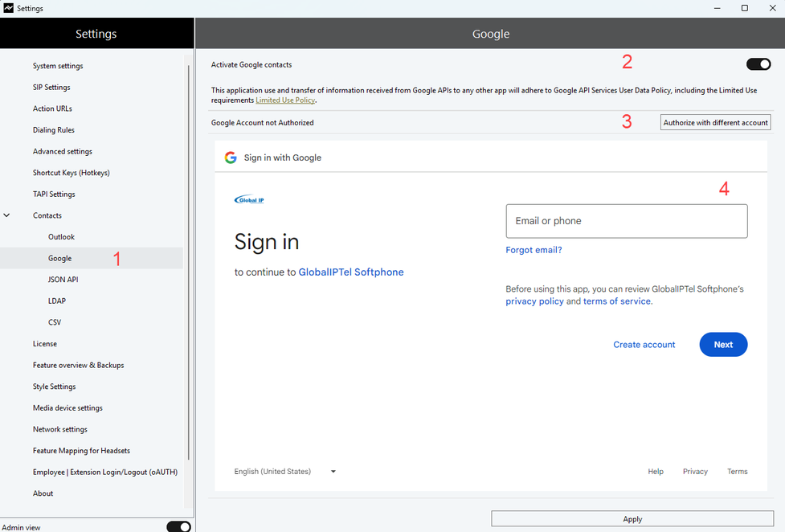The width and height of the screenshot is (785, 532).
Task: Open JSON API contacts settings
Action: coord(63,280)
